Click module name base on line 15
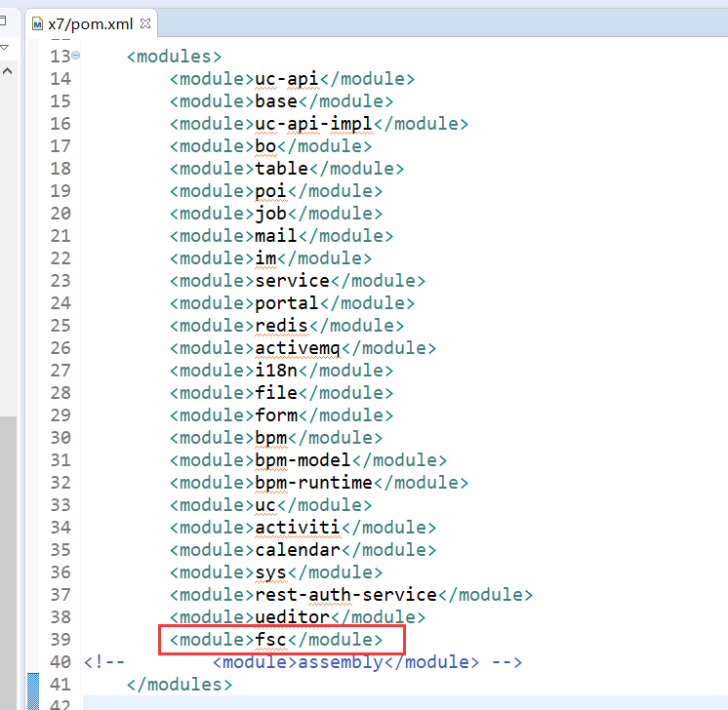Screen dimensions: 728x710 (276, 101)
